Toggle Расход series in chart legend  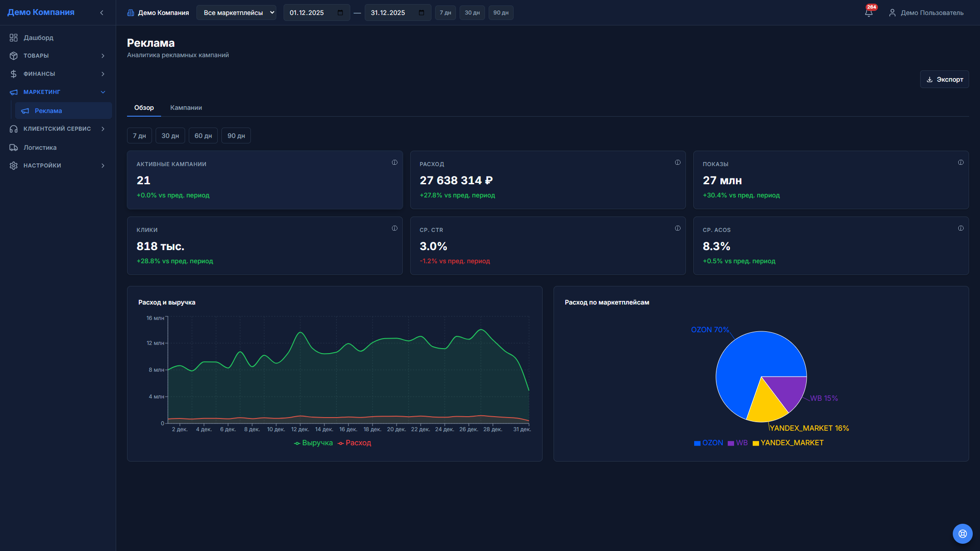[x=354, y=443]
